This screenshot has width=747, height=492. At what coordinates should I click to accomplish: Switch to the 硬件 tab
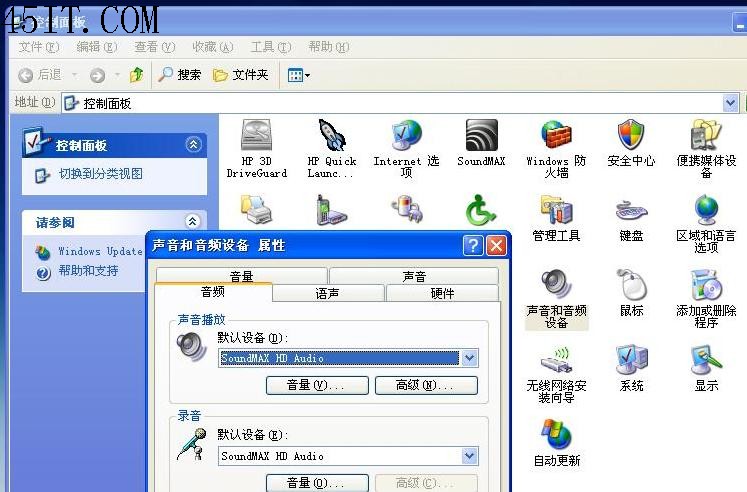(443, 293)
